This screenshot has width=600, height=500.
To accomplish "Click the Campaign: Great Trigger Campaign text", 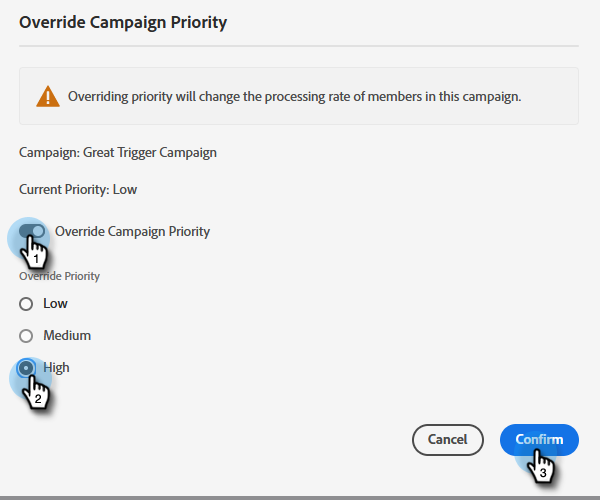I will tap(118, 153).
